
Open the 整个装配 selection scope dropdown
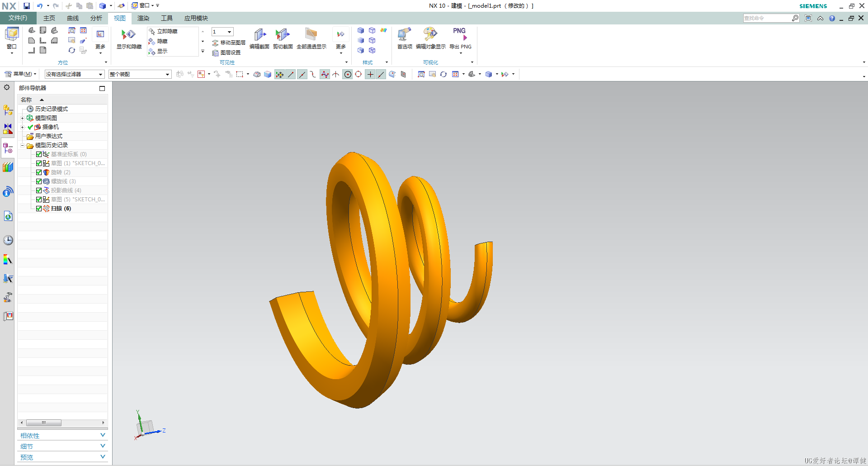(x=140, y=74)
